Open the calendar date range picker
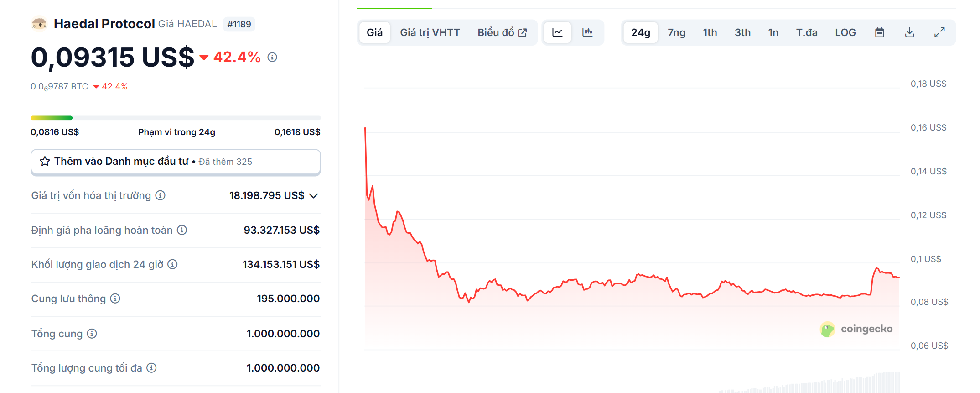 pos(880,32)
